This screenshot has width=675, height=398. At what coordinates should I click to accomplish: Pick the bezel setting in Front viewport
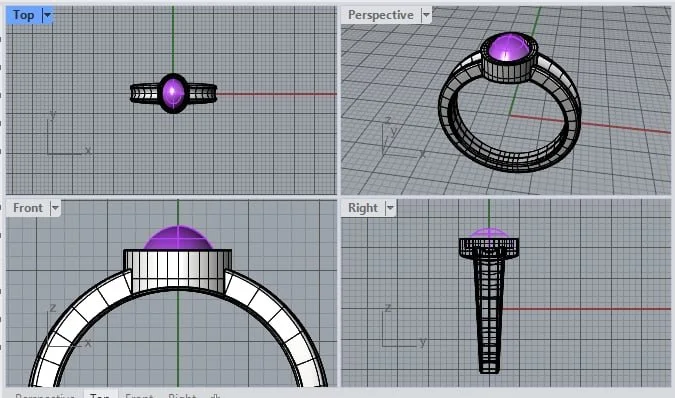click(x=177, y=270)
